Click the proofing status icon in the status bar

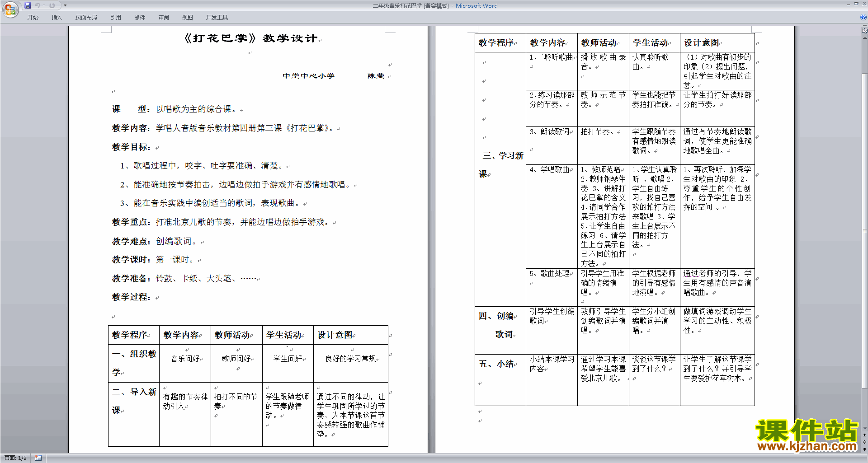[38, 458]
